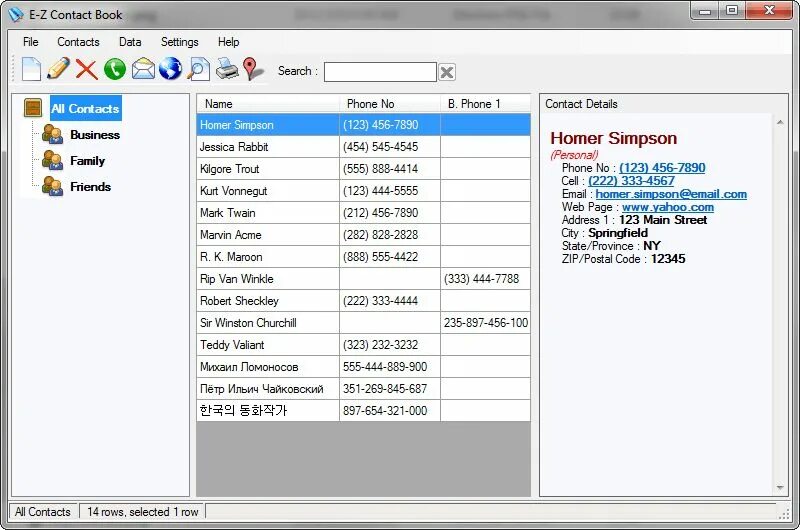Screen dimensions: 800x530
Task: Select the Marvin Acme row
Action: pyautogui.click(x=363, y=235)
